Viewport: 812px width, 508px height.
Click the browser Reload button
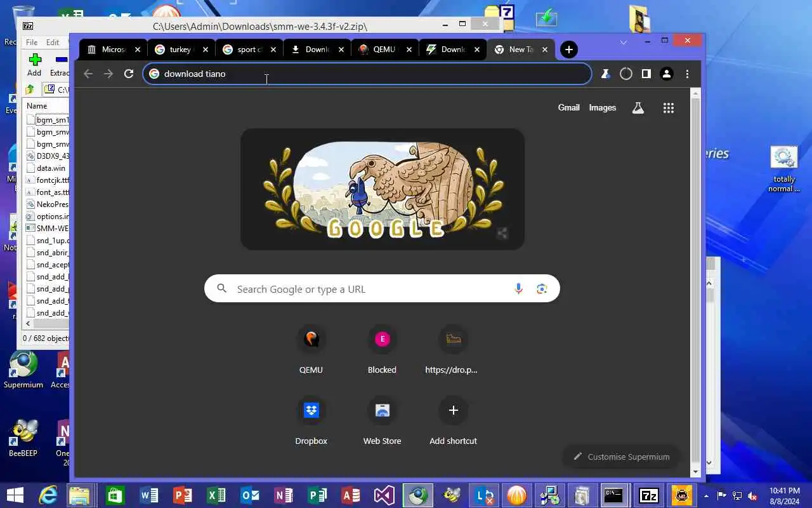pos(129,74)
